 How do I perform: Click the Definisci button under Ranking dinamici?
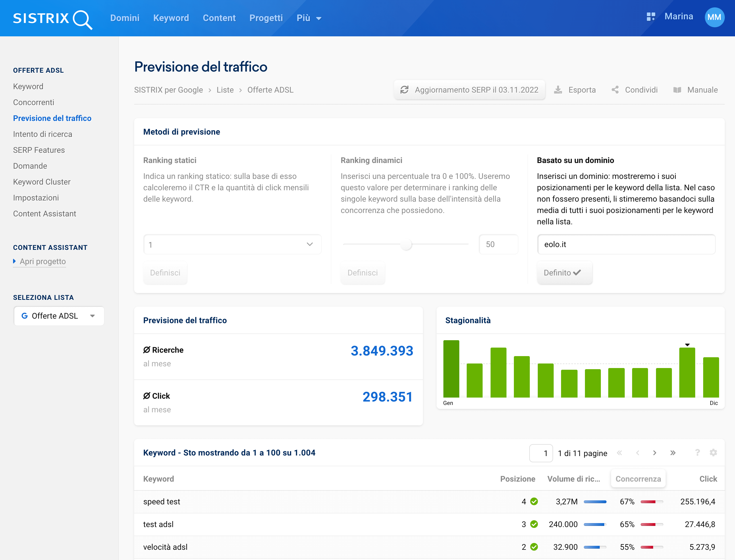click(x=363, y=273)
